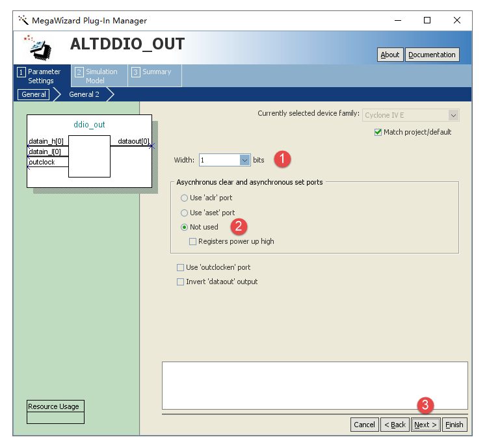Click the dataout[0] port label

pyautogui.click(x=133, y=141)
